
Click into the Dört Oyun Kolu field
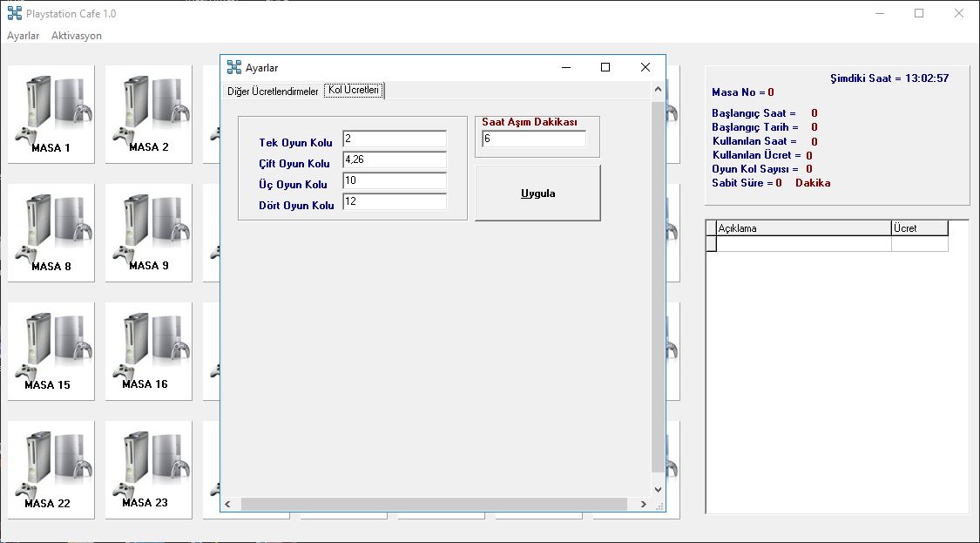pyautogui.click(x=395, y=202)
